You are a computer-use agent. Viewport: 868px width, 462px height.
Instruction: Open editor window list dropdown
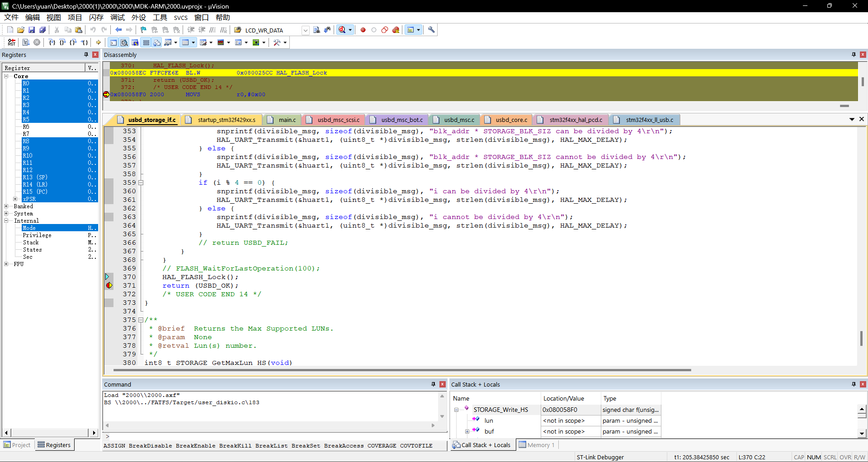852,119
